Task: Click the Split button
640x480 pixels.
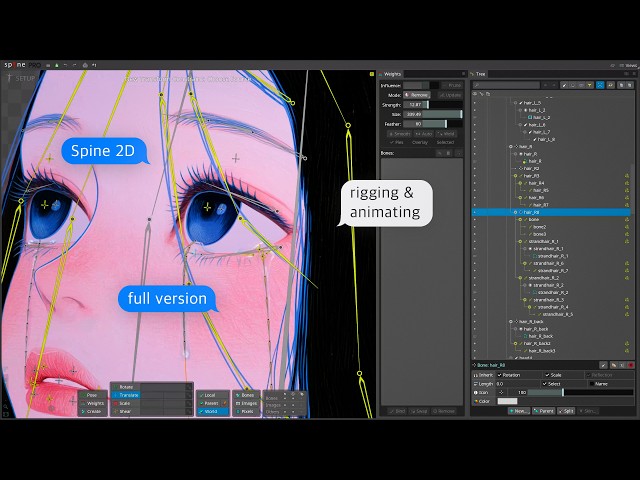Action: [x=566, y=411]
